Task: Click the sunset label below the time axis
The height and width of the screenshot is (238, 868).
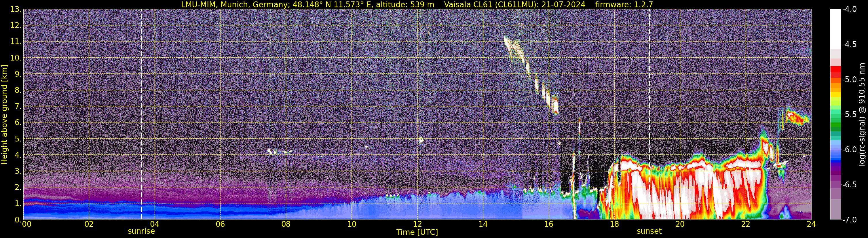Action: 649,231
